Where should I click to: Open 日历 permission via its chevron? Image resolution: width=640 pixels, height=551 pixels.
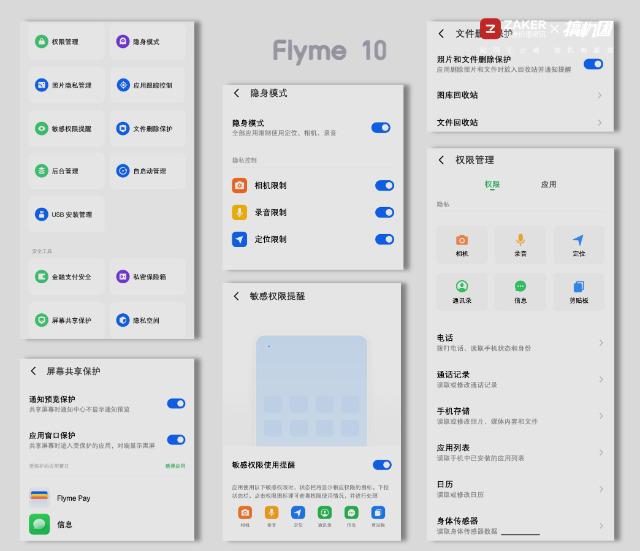[601, 489]
